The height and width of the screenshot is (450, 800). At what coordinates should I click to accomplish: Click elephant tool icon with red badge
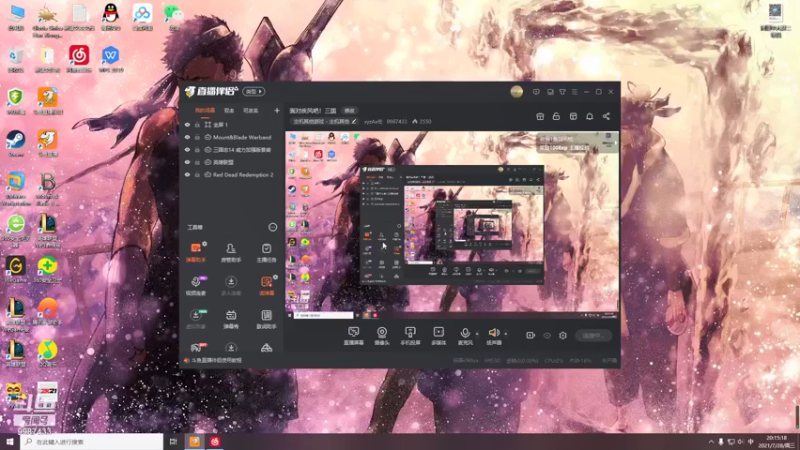pos(195,348)
